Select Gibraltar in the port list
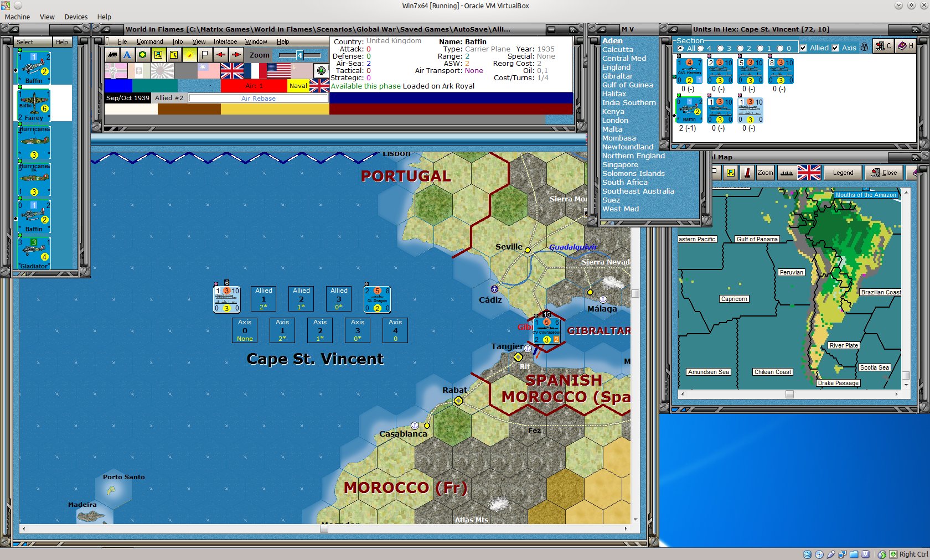Viewport: 930px width, 560px height. tap(617, 76)
